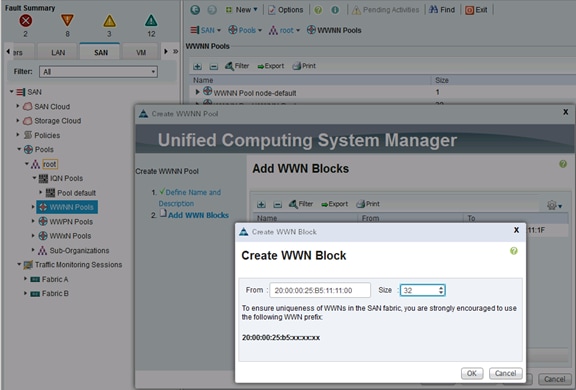Open the New dropdown menu
The height and width of the screenshot is (390, 576).
tap(241, 10)
